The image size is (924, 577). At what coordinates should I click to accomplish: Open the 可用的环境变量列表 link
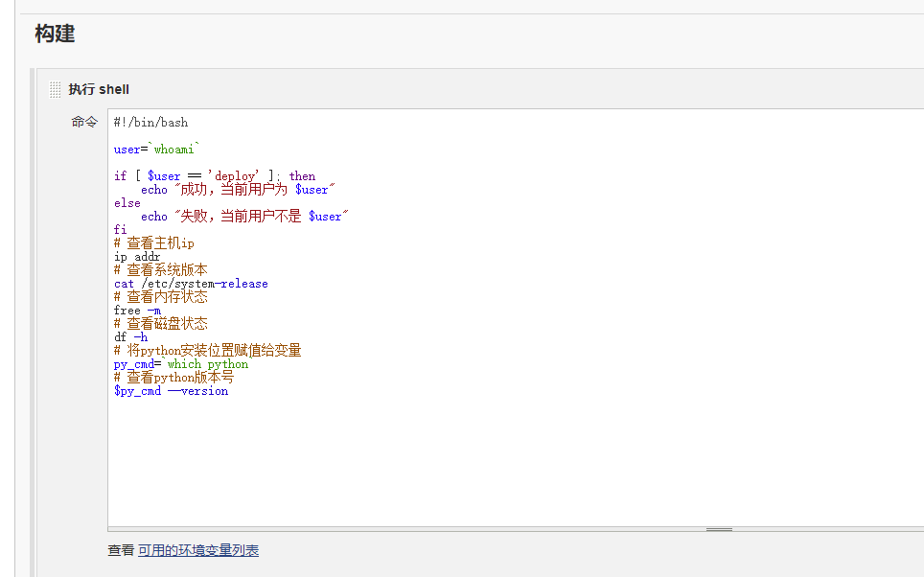198,550
